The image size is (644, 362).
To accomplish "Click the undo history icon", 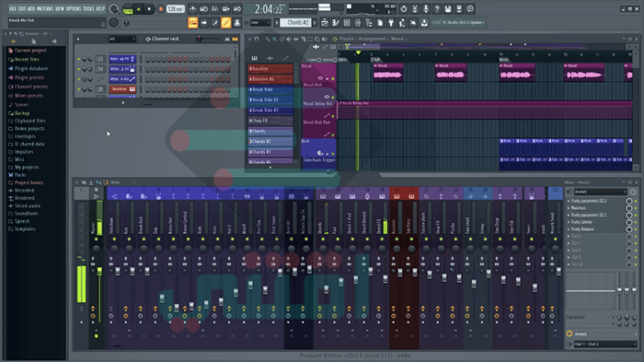I will point(403,9).
